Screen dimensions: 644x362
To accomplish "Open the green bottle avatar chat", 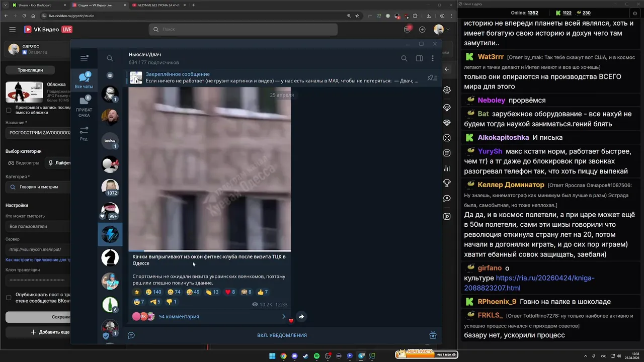I will coord(110,304).
